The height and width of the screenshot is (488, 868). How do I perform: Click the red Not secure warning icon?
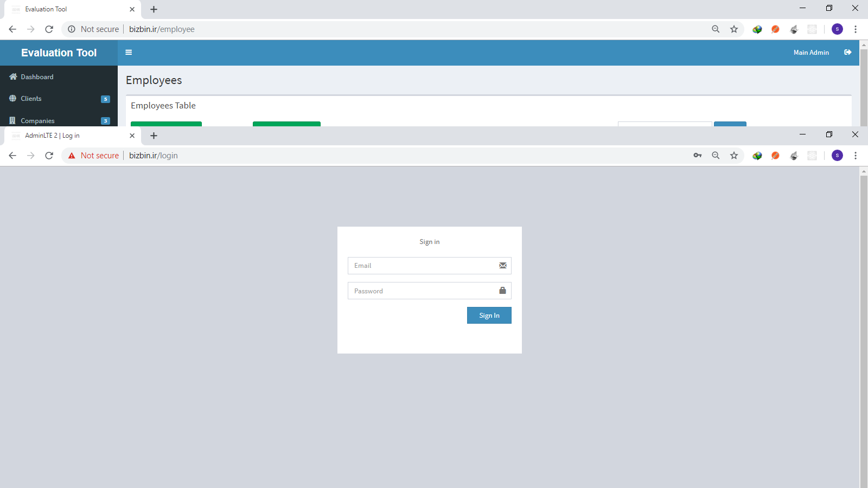[x=72, y=156]
